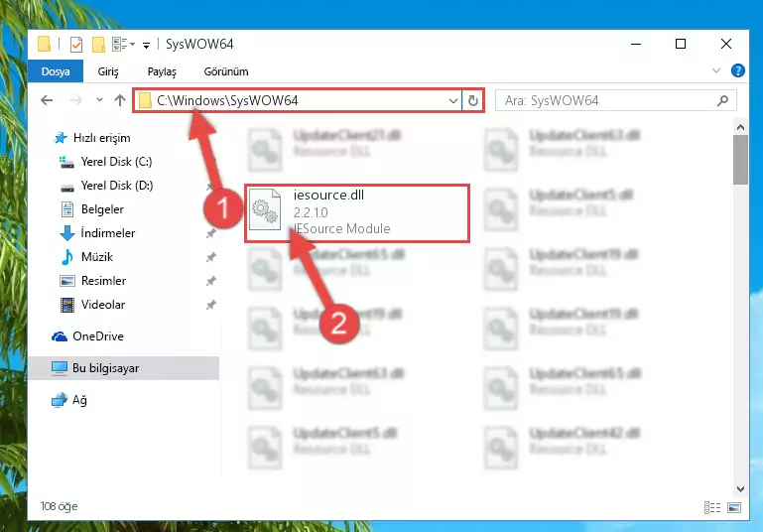The image size is (763, 532).
Task: Click the pin icon next to Resimler
Action: [x=210, y=281]
